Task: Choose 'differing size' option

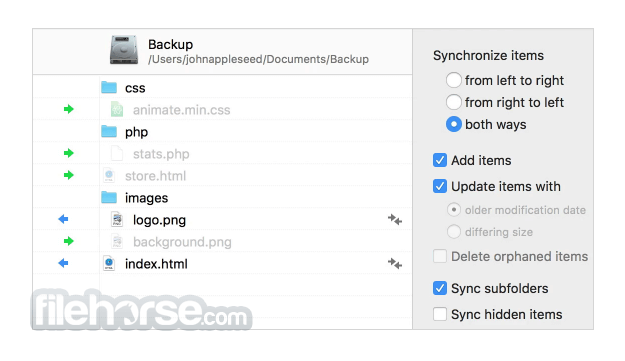Action: pyautogui.click(x=454, y=232)
